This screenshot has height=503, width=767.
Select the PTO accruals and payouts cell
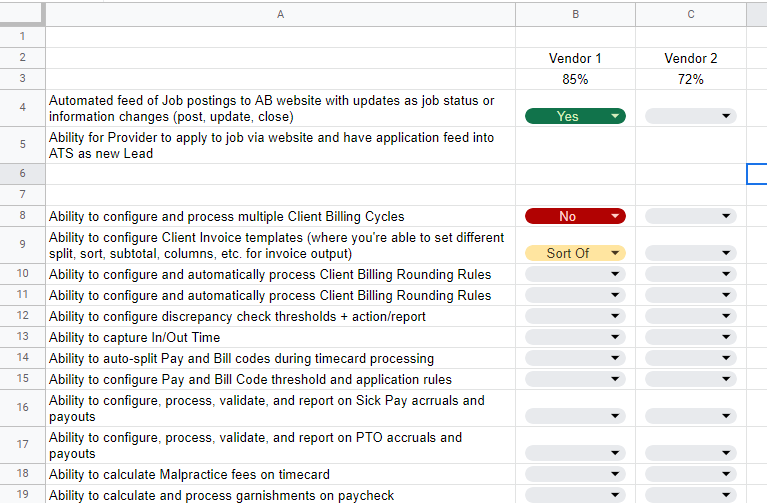(x=280, y=445)
